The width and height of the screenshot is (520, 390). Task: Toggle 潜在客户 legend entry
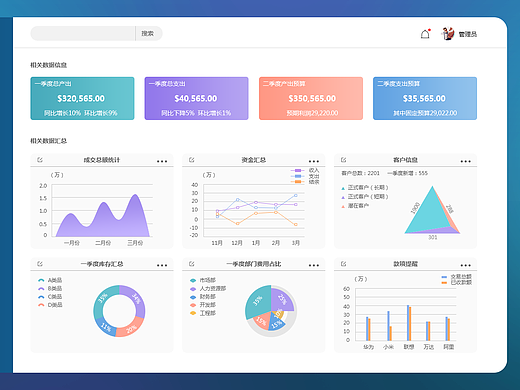click(x=355, y=206)
